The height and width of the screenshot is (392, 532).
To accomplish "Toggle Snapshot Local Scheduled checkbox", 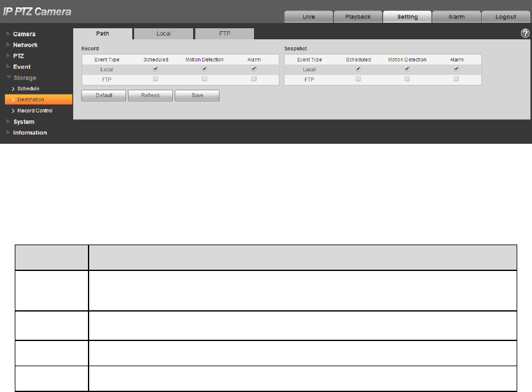I will [358, 69].
